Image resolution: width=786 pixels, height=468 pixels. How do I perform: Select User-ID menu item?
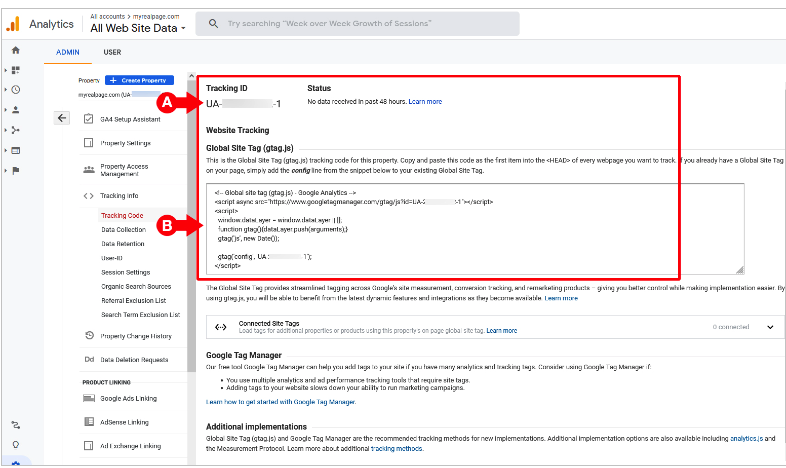pos(112,258)
